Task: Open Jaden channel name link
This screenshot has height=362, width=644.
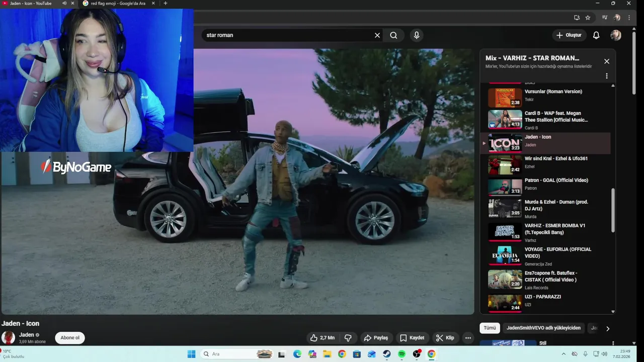Action: [x=27, y=335]
